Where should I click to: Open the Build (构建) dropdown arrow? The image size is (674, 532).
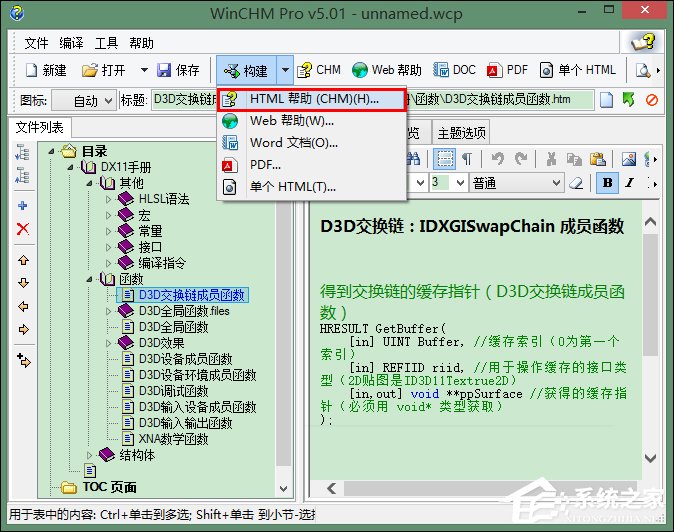click(x=285, y=70)
